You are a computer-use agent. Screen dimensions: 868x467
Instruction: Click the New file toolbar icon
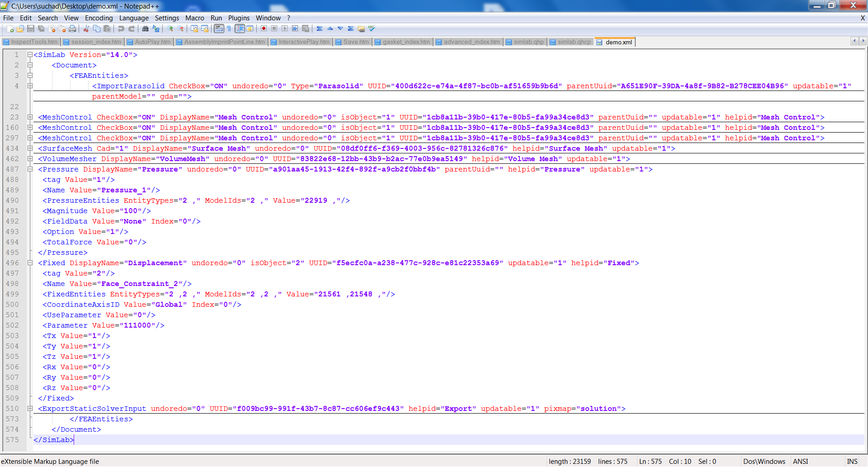coord(10,29)
